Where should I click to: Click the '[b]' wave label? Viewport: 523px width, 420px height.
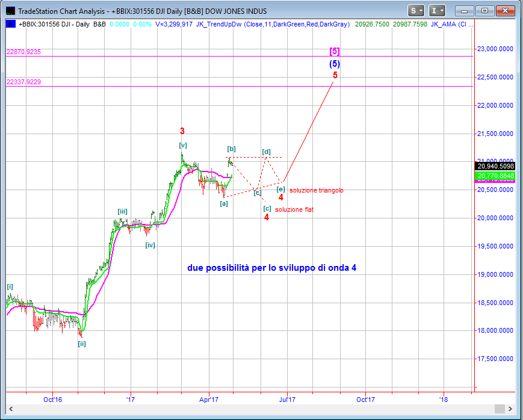(x=232, y=149)
